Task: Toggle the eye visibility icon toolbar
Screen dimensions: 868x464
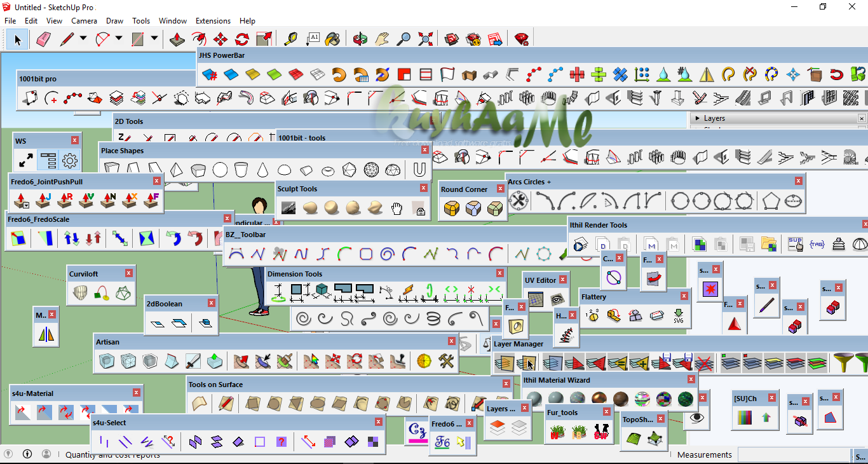Action: tap(698, 418)
